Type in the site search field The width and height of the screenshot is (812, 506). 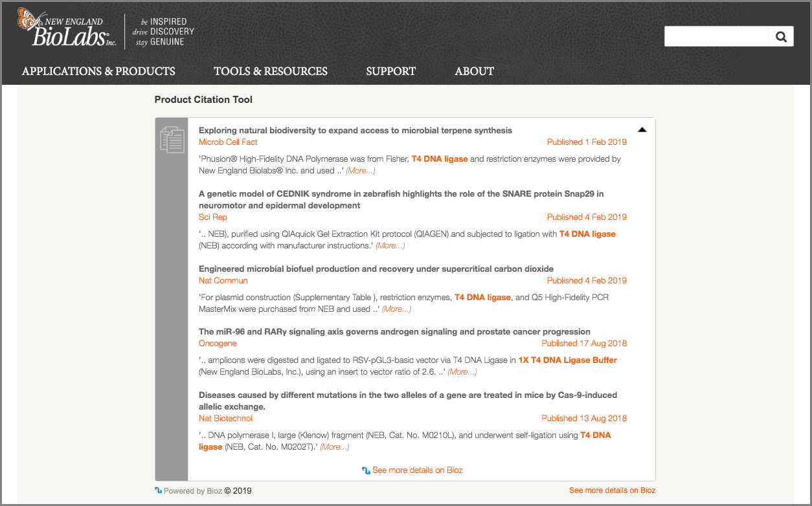(x=716, y=37)
